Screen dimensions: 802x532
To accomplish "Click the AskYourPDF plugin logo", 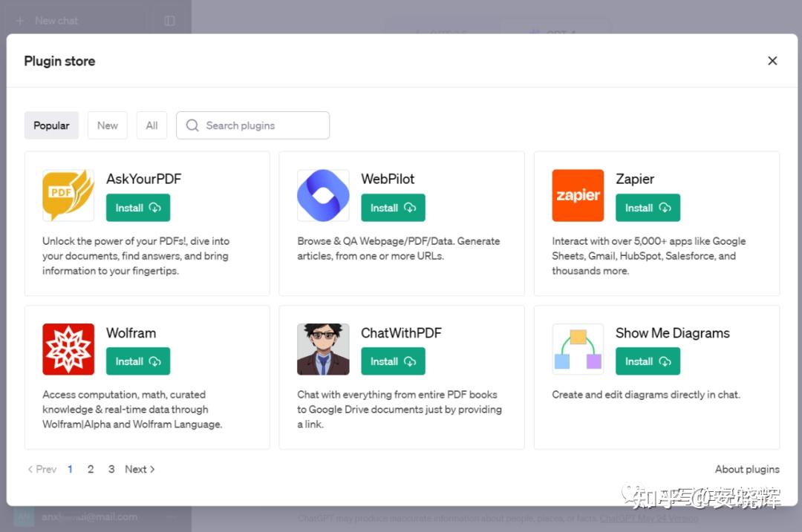I will 68,195.
